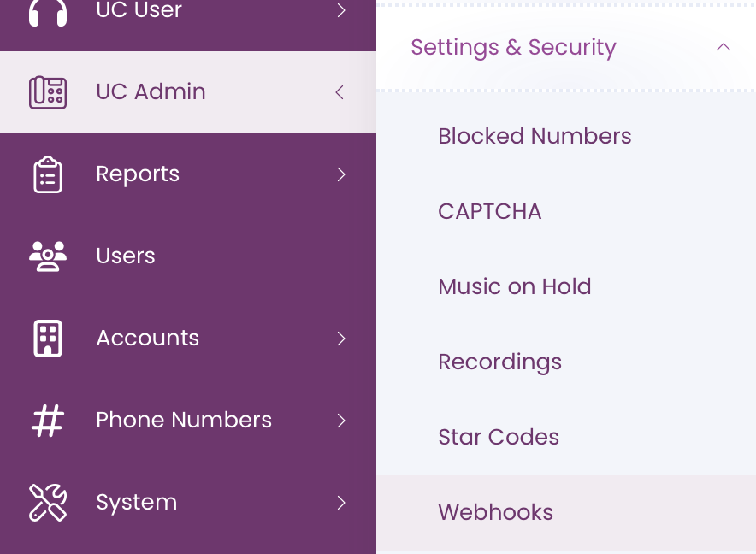Open the CAPTCHA settings page
Screen dimensions: 756x554
pos(490,211)
